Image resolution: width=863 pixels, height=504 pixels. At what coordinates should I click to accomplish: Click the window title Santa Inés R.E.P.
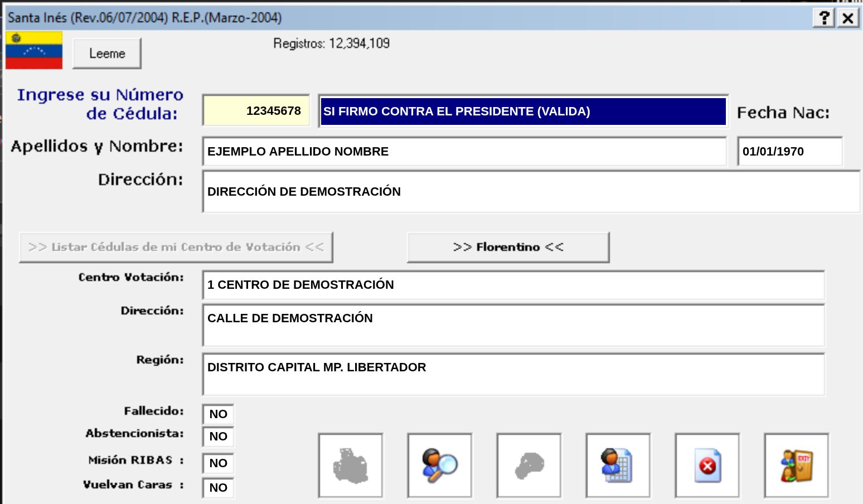pyautogui.click(x=145, y=18)
